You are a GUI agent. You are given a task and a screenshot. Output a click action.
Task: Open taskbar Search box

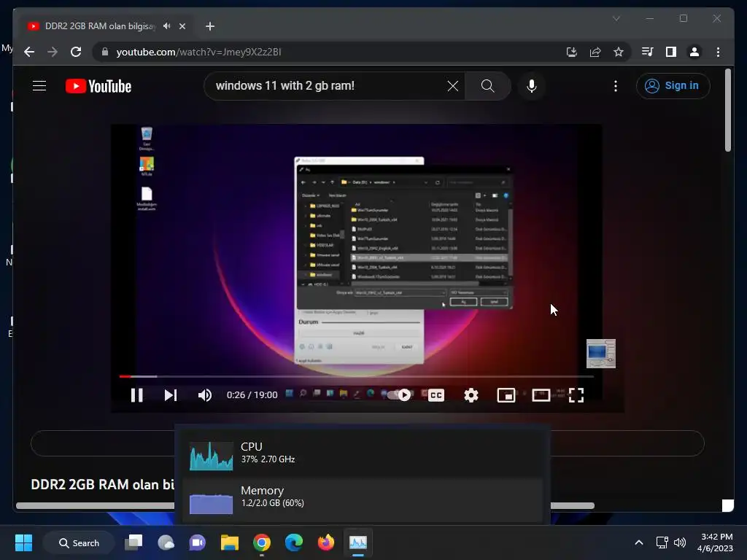[79, 542]
